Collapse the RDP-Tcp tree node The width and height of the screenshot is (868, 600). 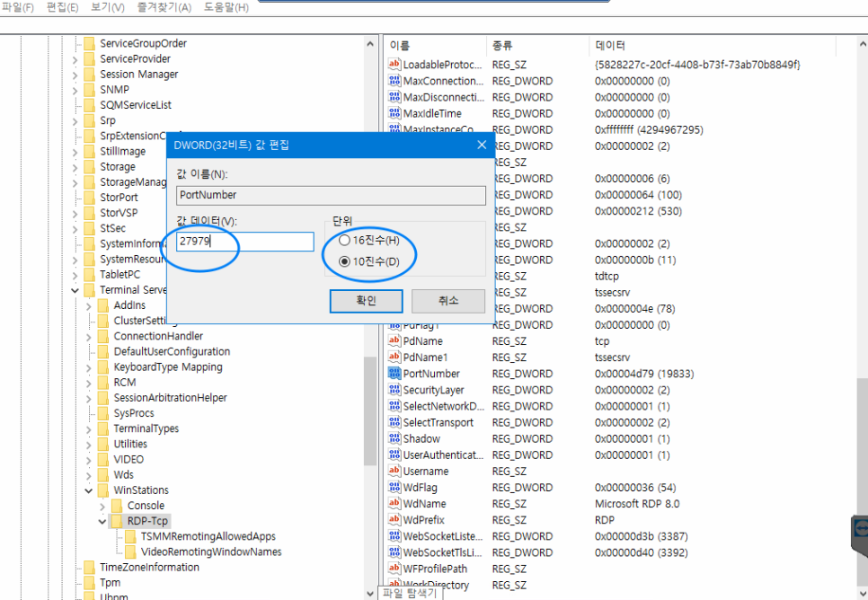[x=102, y=521]
